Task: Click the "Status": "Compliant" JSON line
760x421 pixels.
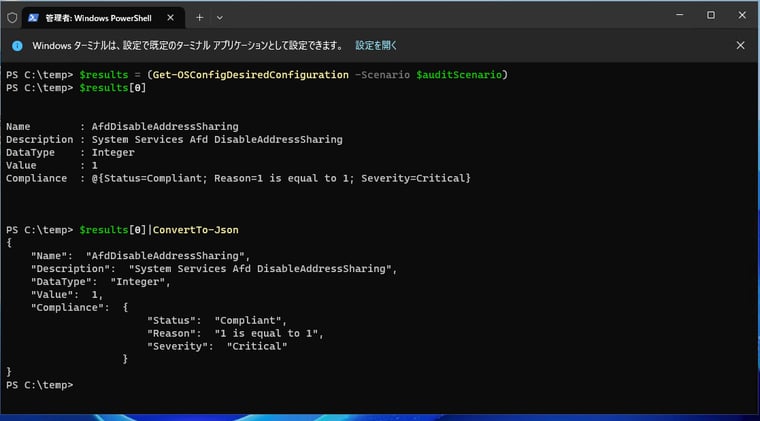Action: (x=217, y=320)
